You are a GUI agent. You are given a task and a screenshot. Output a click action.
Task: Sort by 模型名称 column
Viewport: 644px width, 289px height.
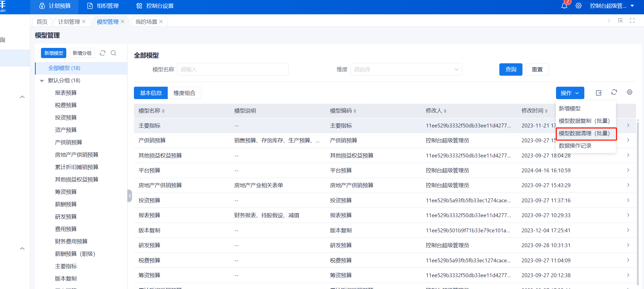(163, 111)
